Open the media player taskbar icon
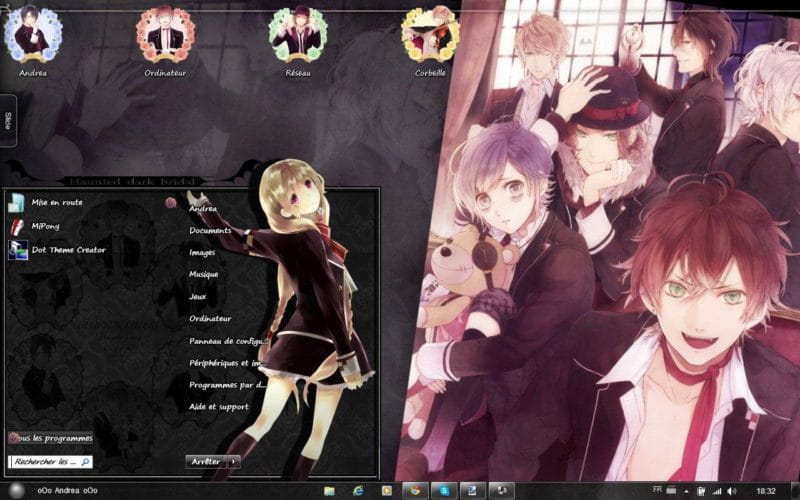This screenshot has height=500, width=800. click(385, 490)
